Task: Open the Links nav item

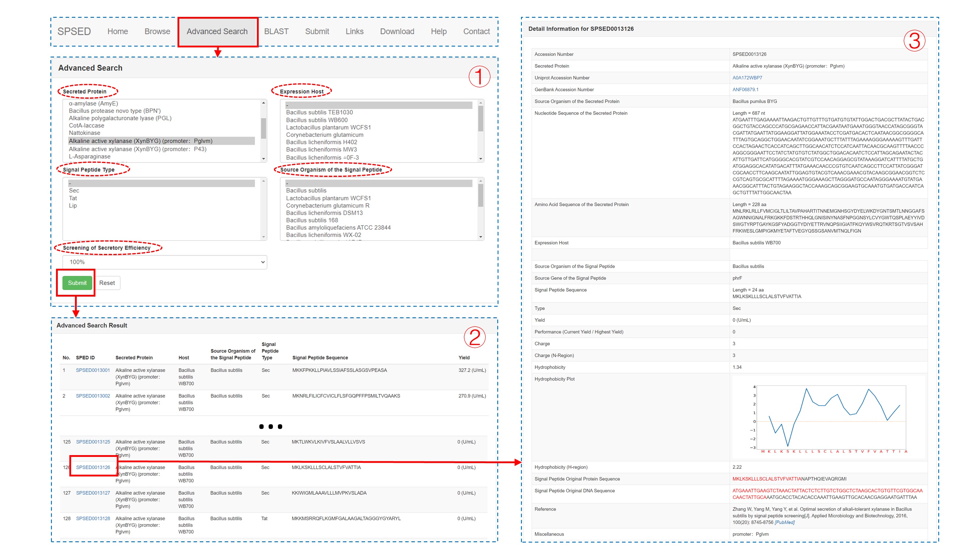Action: pyautogui.click(x=354, y=31)
